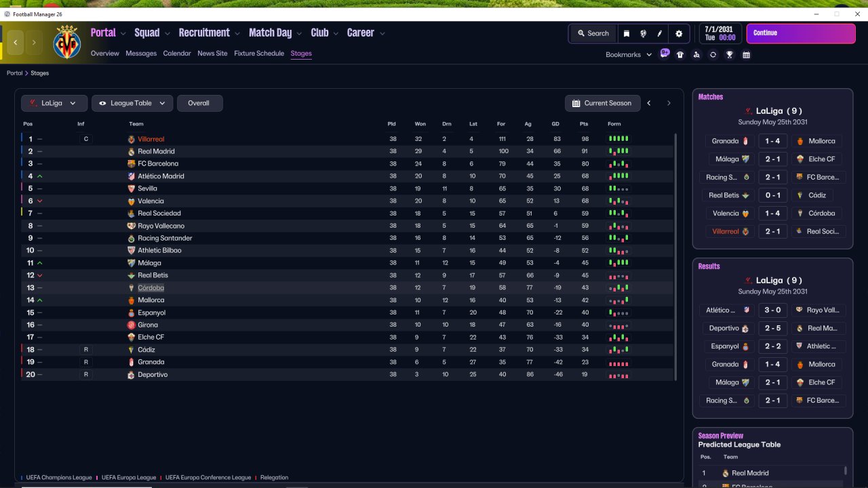Sort by the Pts column header

(584, 124)
